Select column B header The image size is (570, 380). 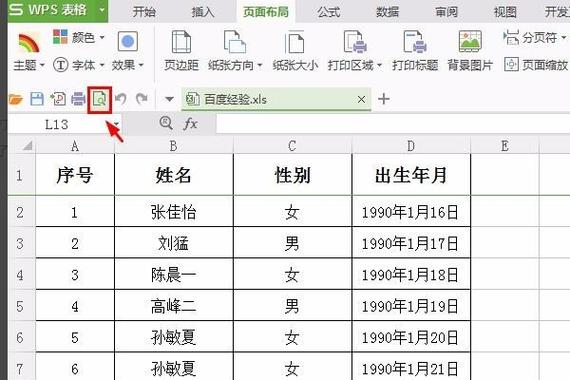tap(174, 146)
